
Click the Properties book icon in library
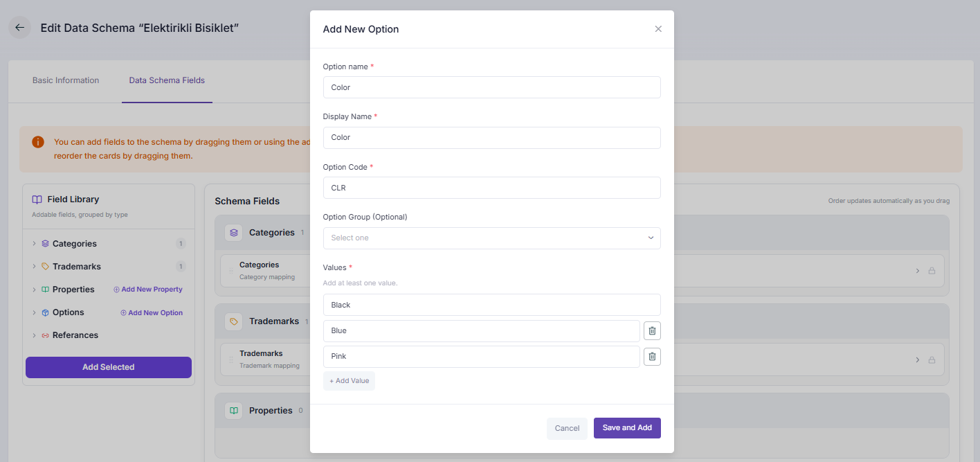(x=45, y=290)
